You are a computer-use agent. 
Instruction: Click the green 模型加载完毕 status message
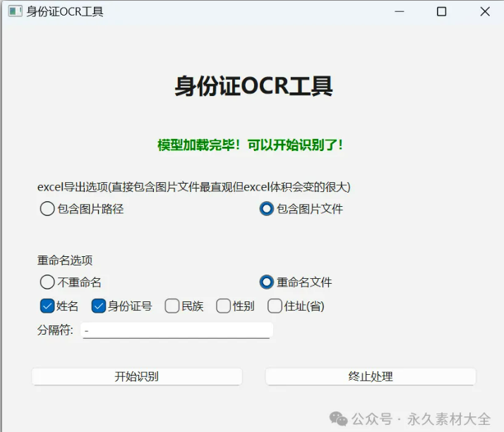coord(251,145)
